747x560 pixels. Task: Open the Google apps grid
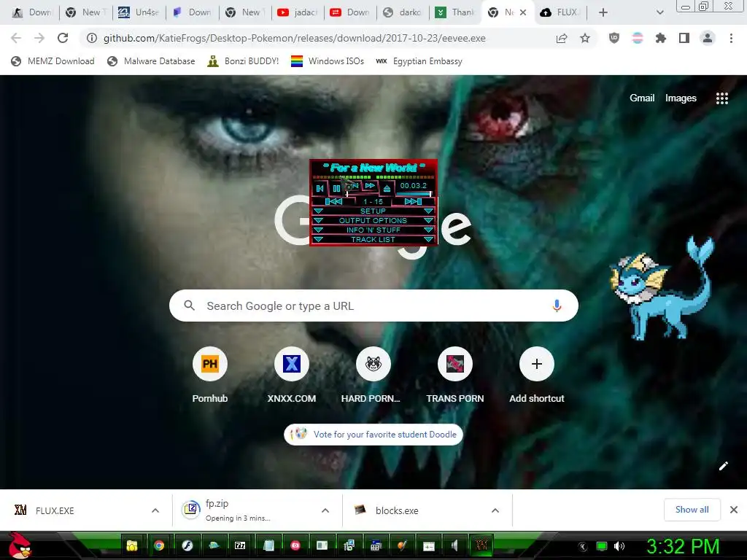(x=721, y=98)
